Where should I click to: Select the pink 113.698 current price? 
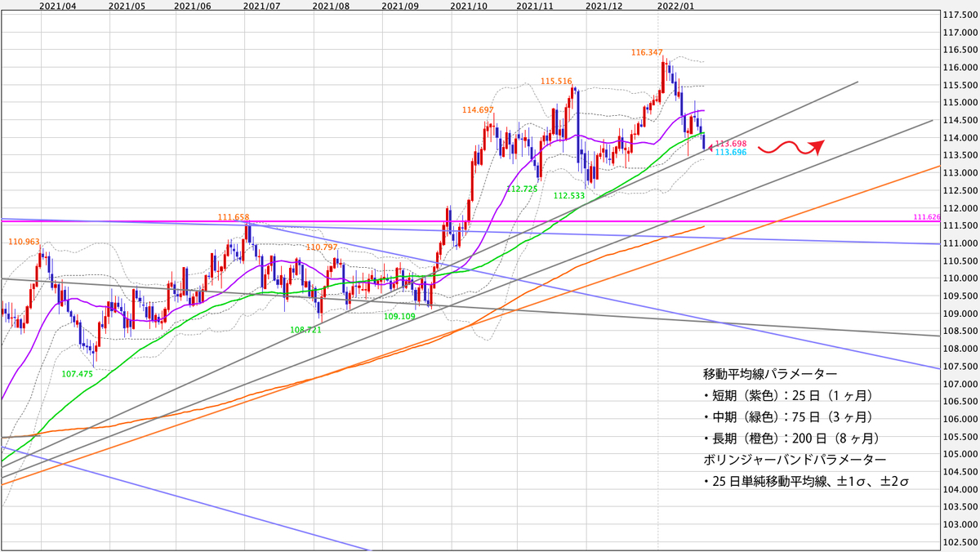[731, 143]
